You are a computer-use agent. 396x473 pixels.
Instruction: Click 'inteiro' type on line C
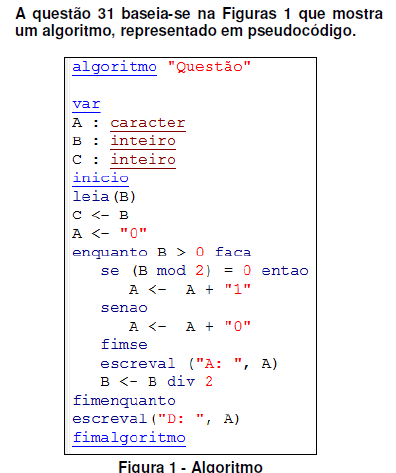(143, 160)
